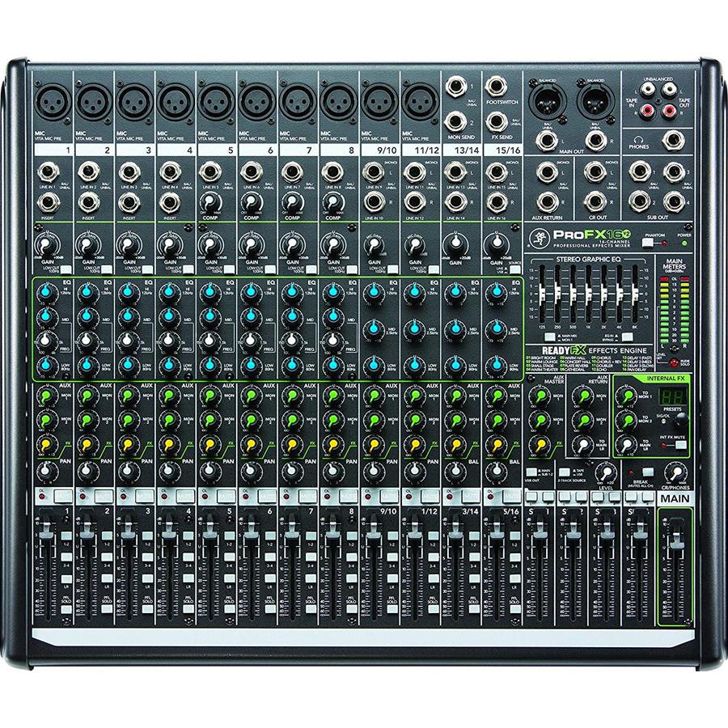Click the CR/PHONES level knob

[x=676, y=472]
